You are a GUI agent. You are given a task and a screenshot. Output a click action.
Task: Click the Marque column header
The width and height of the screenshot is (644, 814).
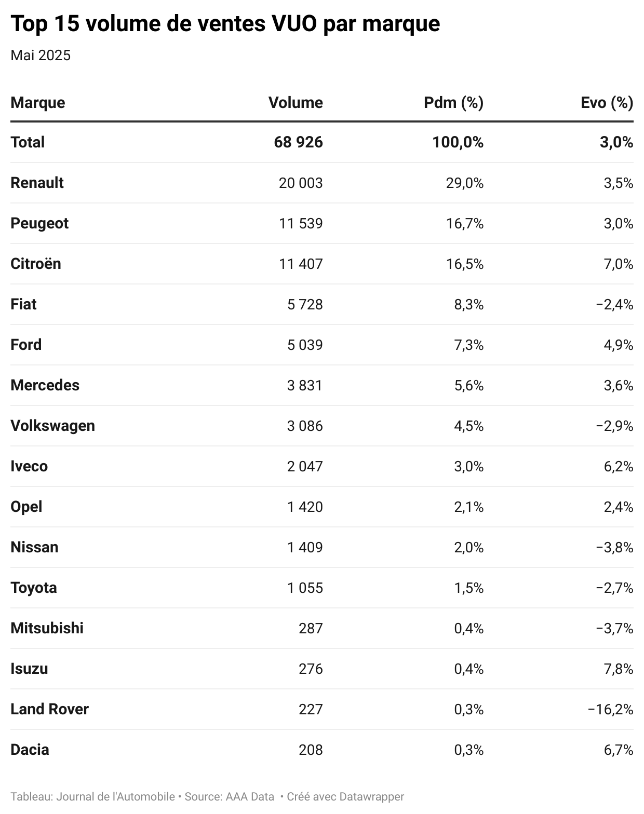click(x=38, y=103)
